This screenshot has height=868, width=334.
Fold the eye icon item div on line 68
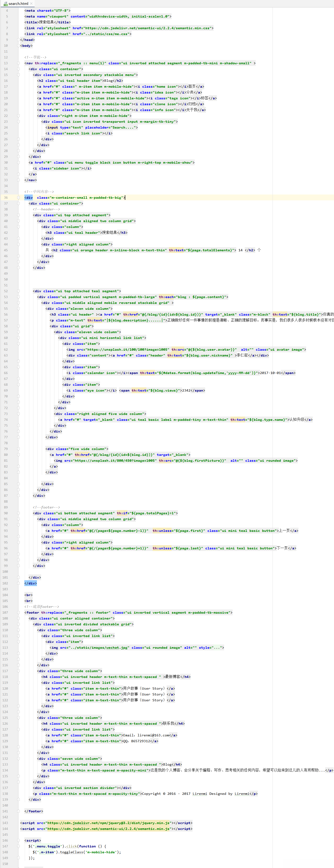point(18,385)
